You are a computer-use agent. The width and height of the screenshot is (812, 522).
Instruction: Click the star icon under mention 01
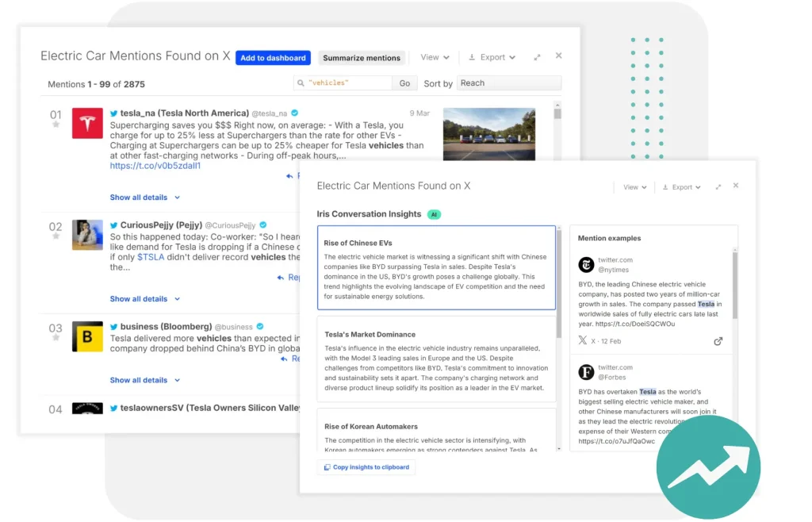point(56,125)
